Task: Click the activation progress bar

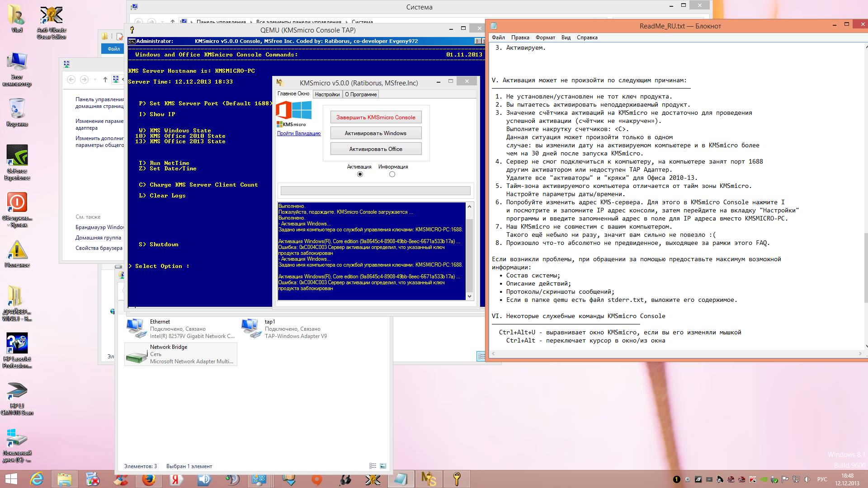Action: click(x=375, y=191)
